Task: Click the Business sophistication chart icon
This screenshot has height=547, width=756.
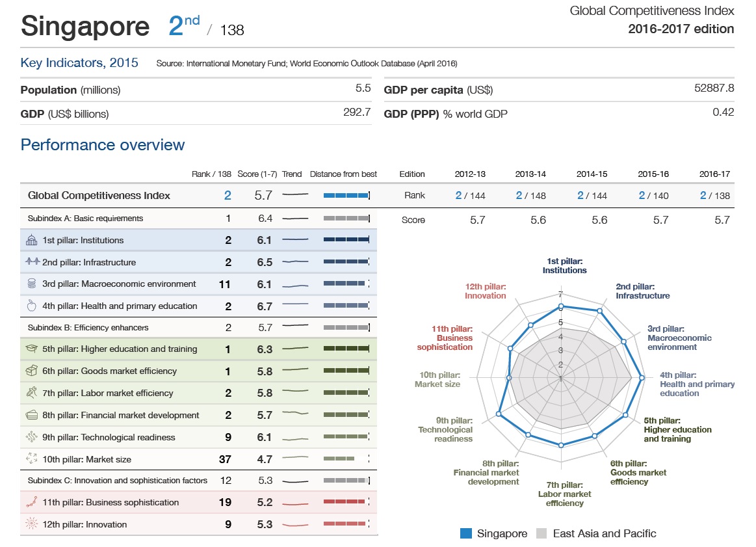Action: (31, 502)
